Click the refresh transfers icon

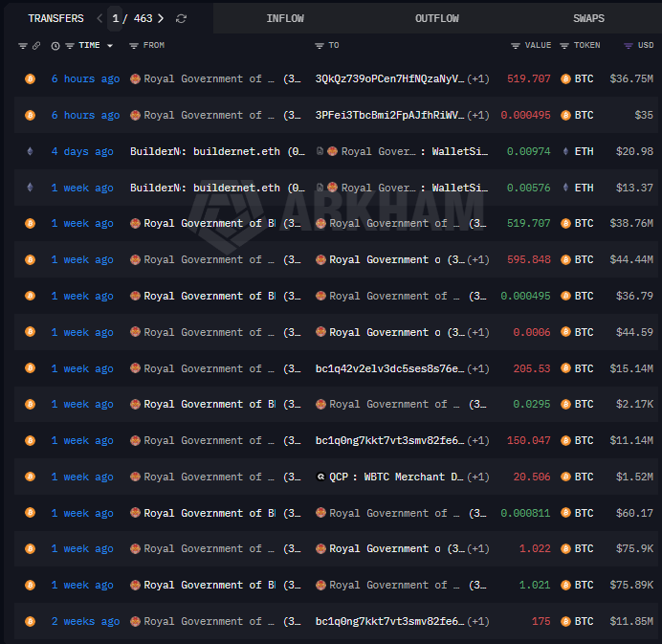[182, 18]
